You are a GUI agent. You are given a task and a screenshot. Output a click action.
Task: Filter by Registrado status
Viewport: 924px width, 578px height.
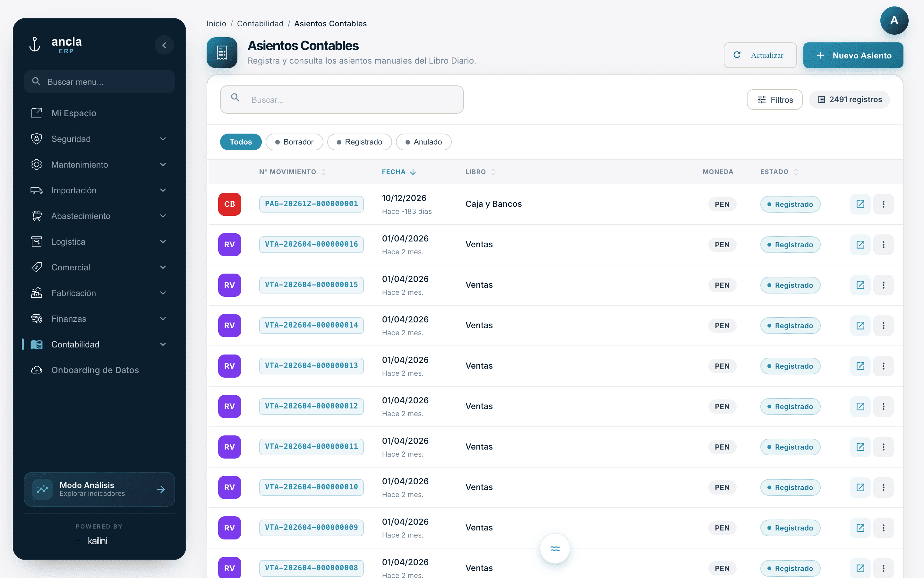(359, 142)
